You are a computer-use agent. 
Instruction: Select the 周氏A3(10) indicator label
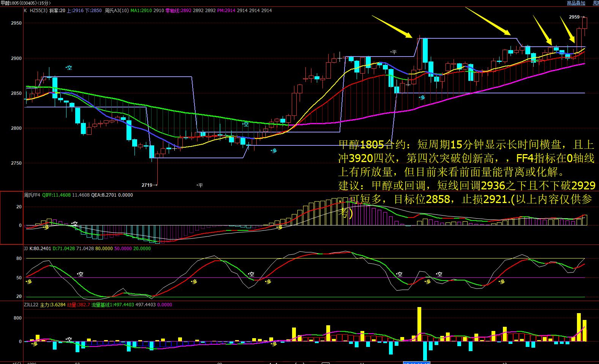(117, 11)
